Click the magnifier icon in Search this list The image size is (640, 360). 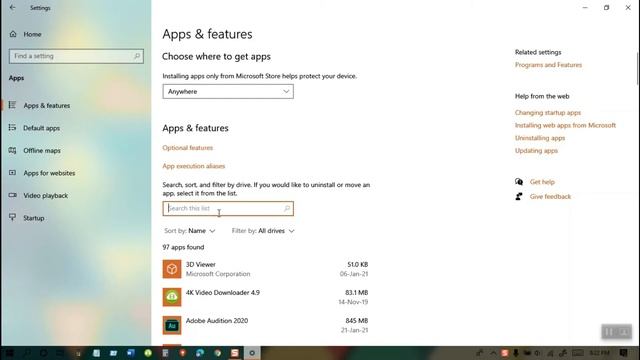[x=287, y=209]
